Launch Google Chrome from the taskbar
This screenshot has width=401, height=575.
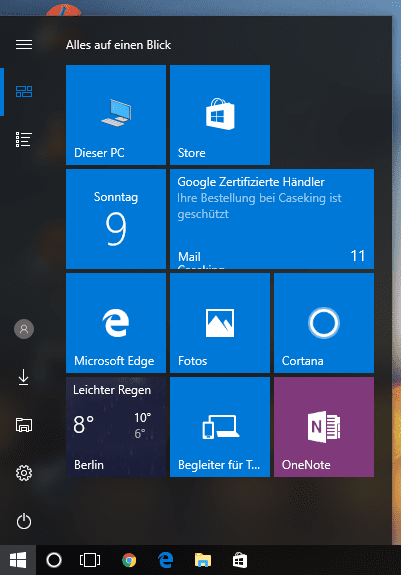129,560
